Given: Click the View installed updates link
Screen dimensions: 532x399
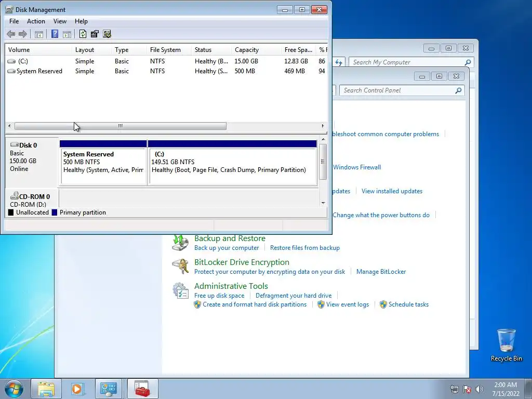Looking at the screenshot, I should pyautogui.click(x=392, y=191).
